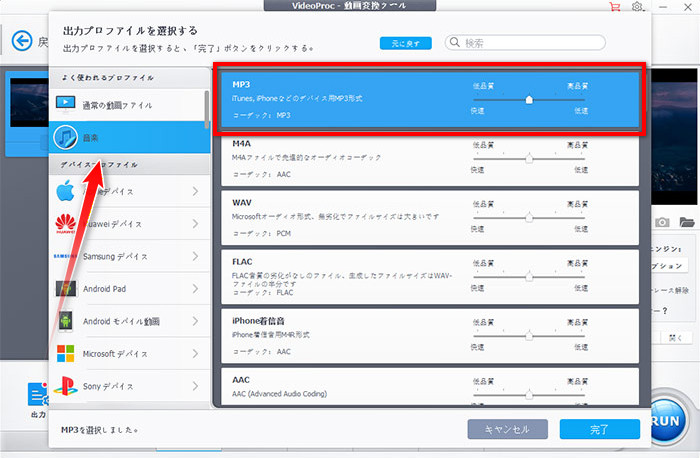Select the M4A output profile
Viewport: 700px width, 458px height.
tap(430, 160)
